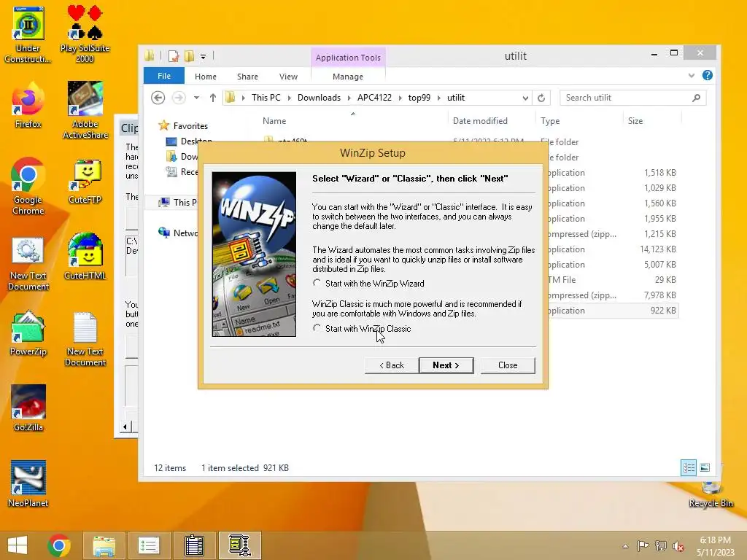Click the Search utilit field
The width and height of the screenshot is (747, 560).
pyautogui.click(x=632, y=98)
